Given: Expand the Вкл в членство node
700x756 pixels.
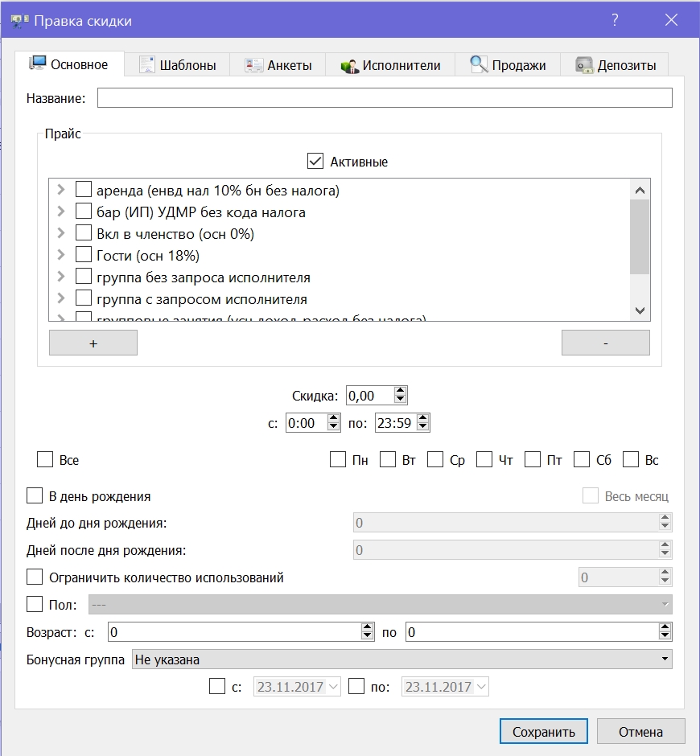Looking at the screenshot, I should pyautogui.click(x=61, y=233).
